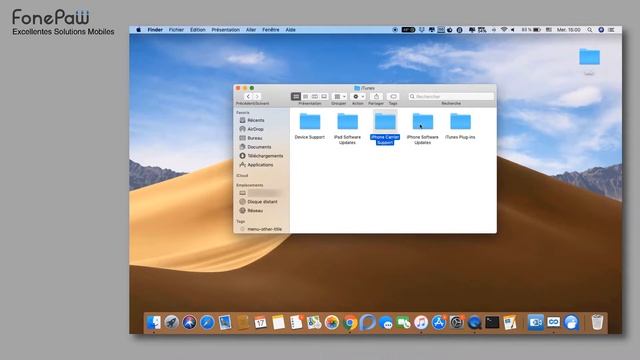This screenshot has height=360, width=640.
Task: Switch to icon view in Finder toolbar
Action: [x=296, y=97]
